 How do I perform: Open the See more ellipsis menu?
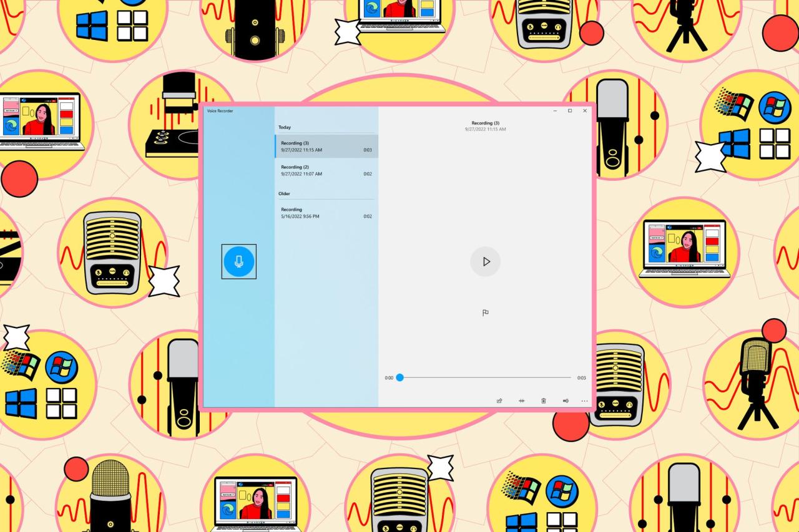pos(584,400)
